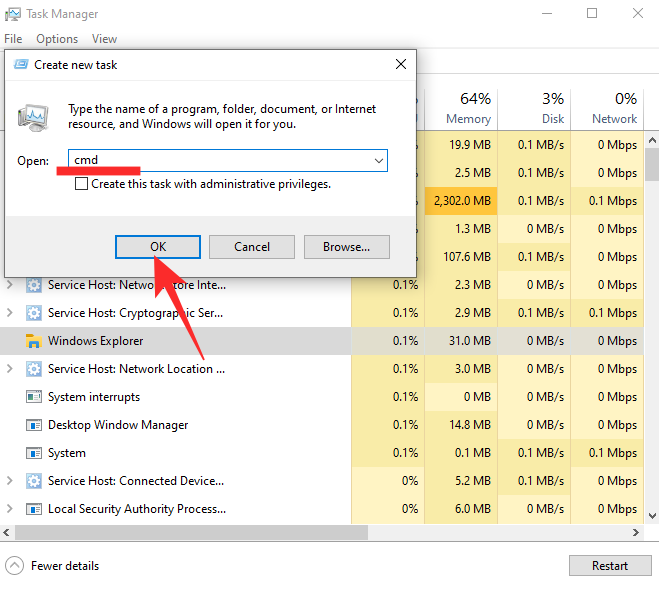The height and width of the screenshot is (589, 659).
Task: Click Fewer details link
Action: tap(65, 566)
